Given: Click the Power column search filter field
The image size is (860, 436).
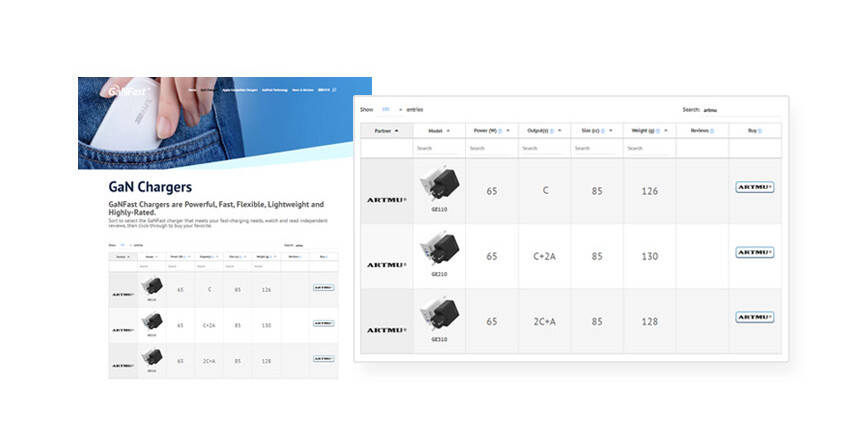Looking at the screenshot, I should pos(491,148).
